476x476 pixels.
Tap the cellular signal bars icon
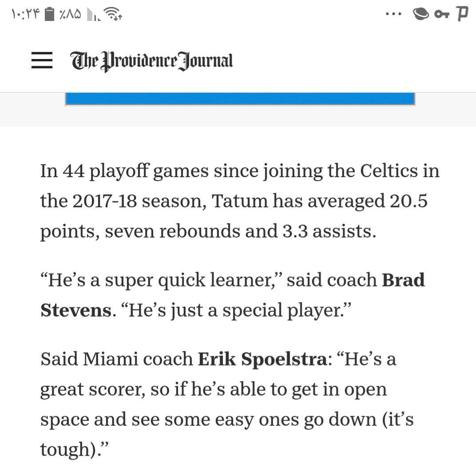[x=93, y=14]
